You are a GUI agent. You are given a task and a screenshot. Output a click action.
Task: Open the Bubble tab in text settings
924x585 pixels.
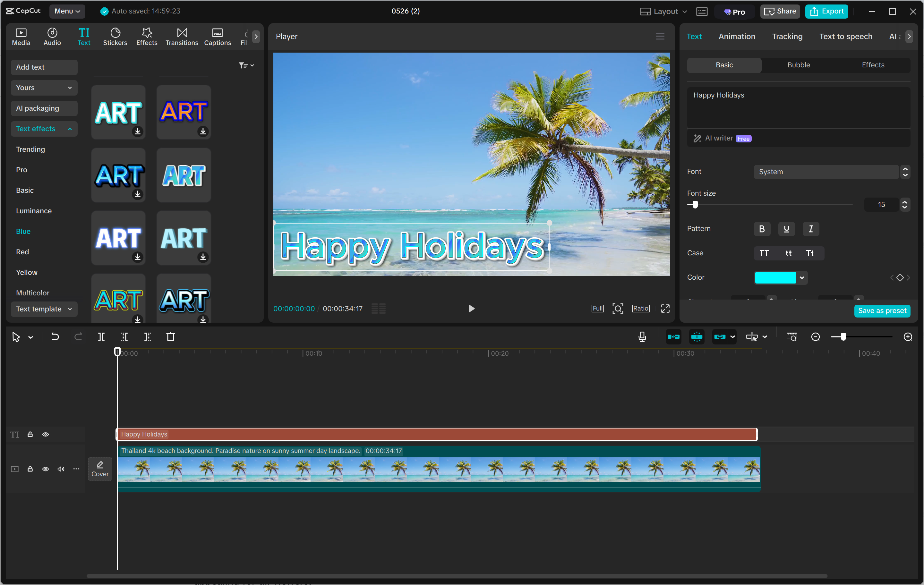pos(798,65)
